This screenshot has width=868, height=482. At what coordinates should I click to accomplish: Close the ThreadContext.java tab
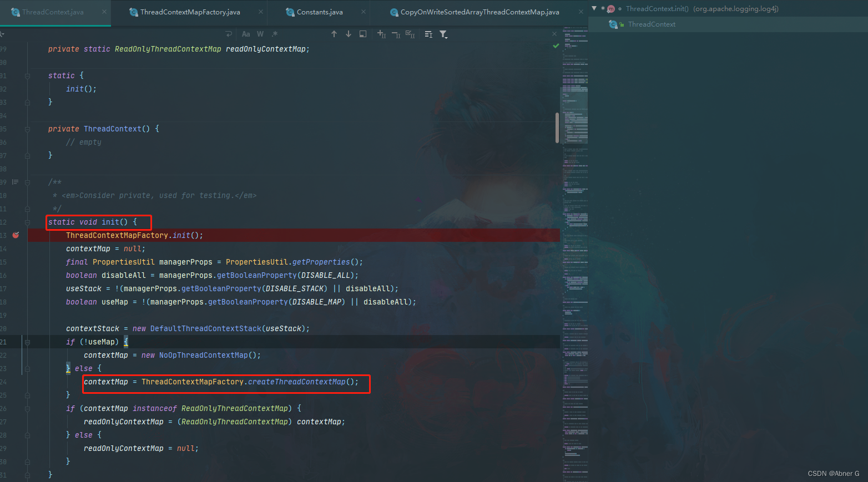pos(104,12)
